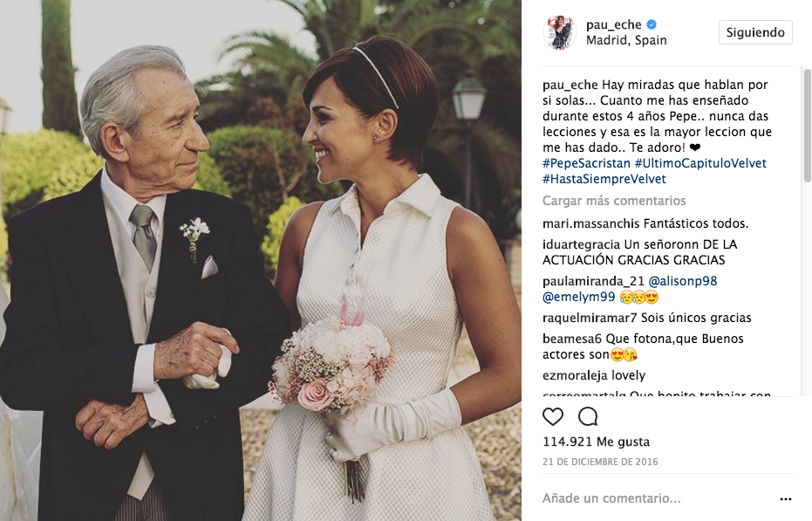Expand Cargar más comentarios
The width and height of the screenshot is (812, 521).
pos(614,201)
